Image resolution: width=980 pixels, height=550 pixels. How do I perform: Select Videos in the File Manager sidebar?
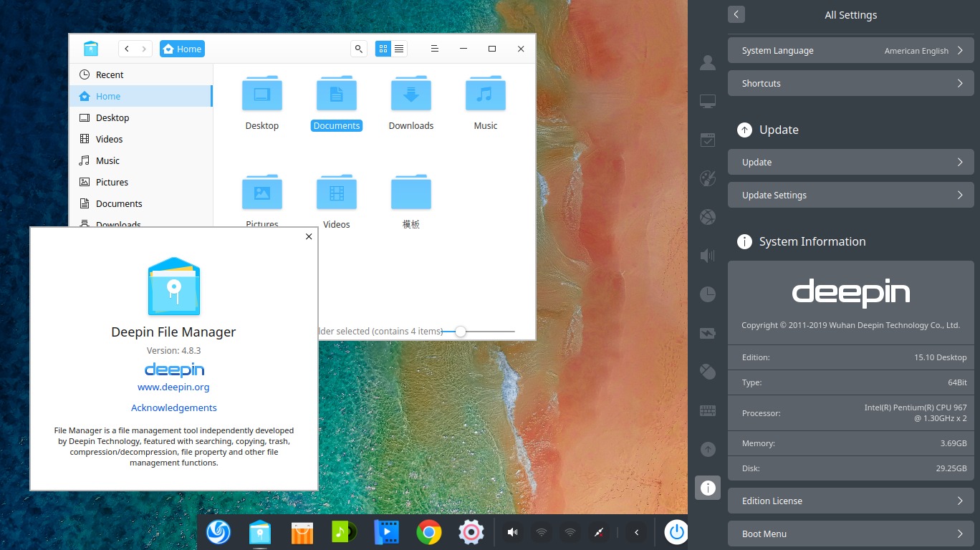(140, 139)
